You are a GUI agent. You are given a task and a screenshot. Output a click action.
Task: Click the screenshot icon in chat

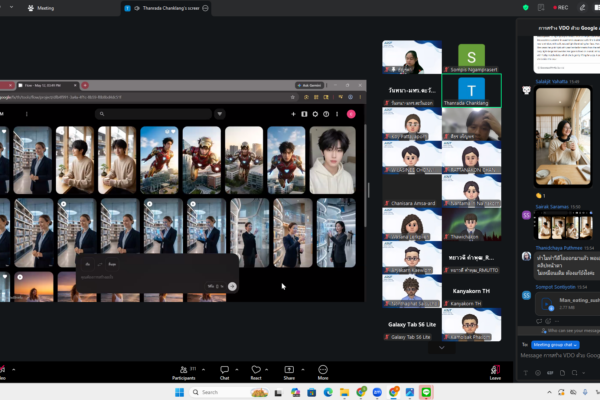[x=574, y=373]
